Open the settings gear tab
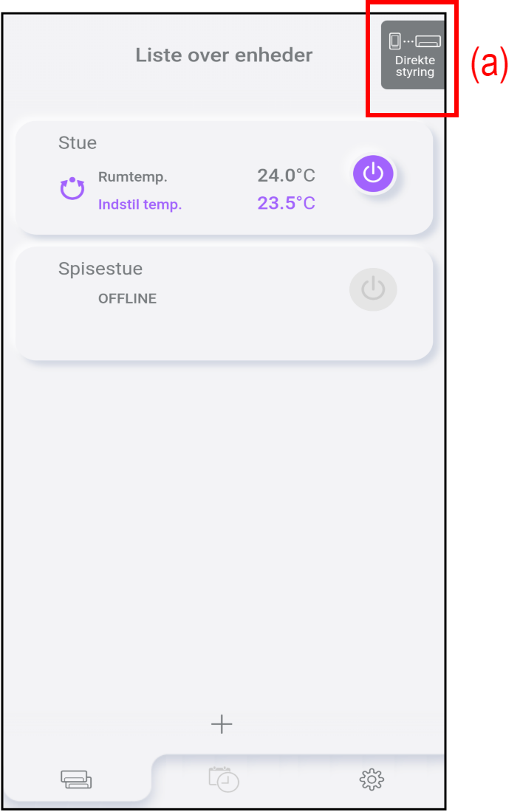This screenshot has height=812, width=520. tap(372, 779)
